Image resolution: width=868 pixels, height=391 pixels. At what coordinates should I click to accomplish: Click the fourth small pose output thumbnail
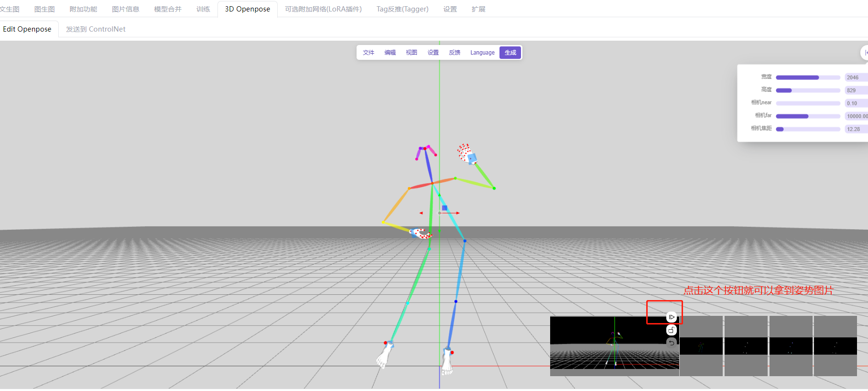pos(835,346)
